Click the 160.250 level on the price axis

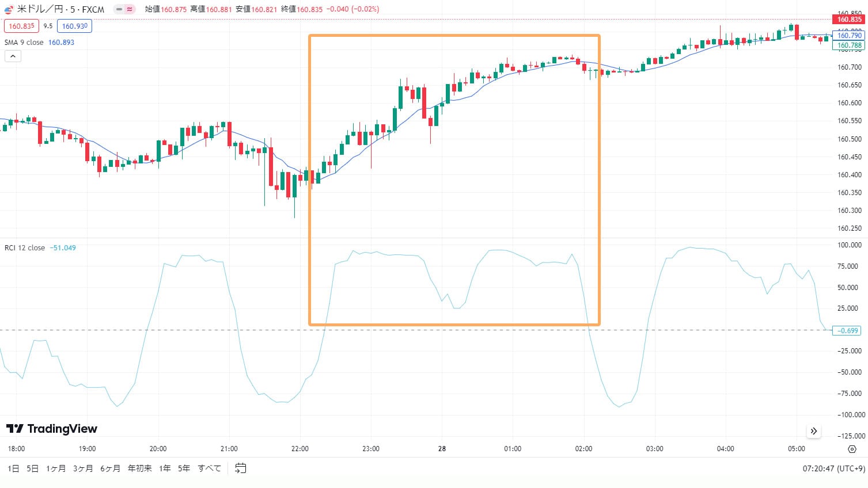[850, 228]
